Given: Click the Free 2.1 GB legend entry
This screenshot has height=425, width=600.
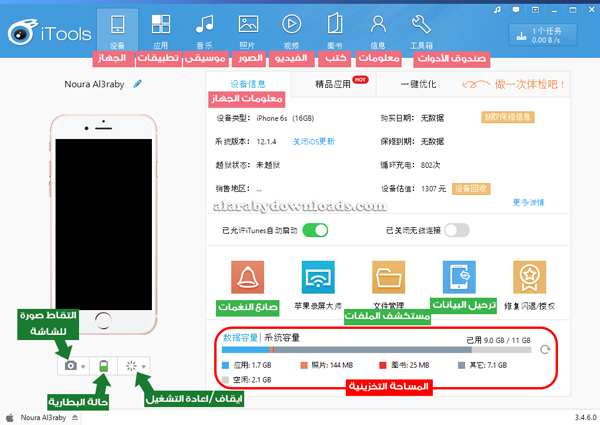Looking at the screenshot, I should pos(247,380).
